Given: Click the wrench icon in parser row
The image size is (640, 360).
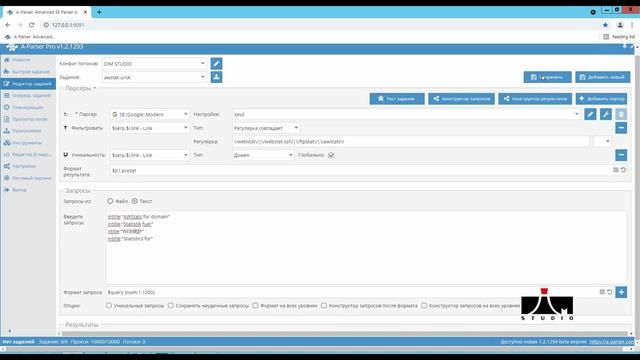Looking at the screenshot, I should tap(606, 114).
